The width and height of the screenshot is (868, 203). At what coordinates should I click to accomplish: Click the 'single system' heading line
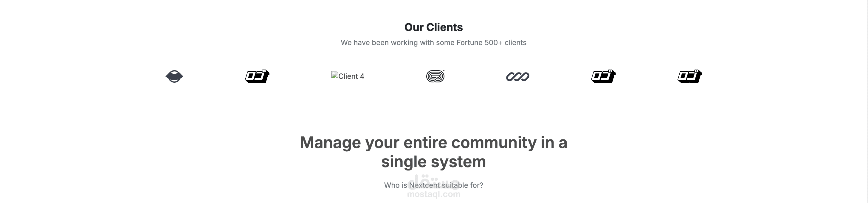tap(433, 162)
